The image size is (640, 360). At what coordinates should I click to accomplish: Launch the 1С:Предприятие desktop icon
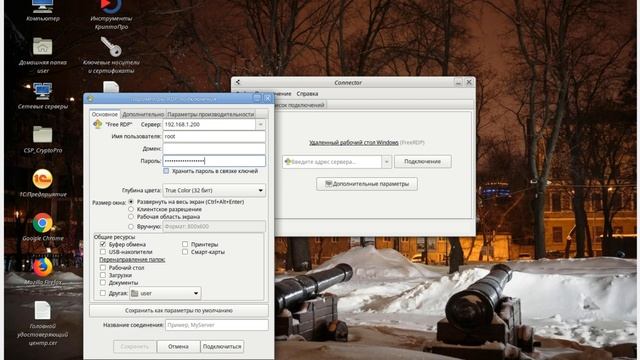pyautogui.click(x=42, y=183)
